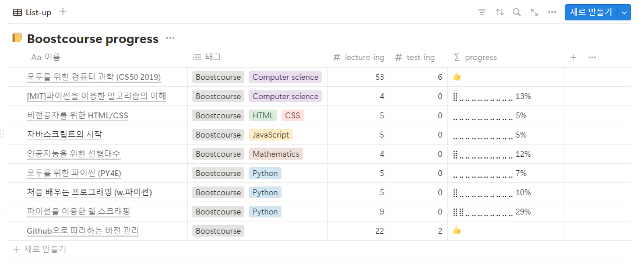Click the notebook emoji page icon

point(17,38)
